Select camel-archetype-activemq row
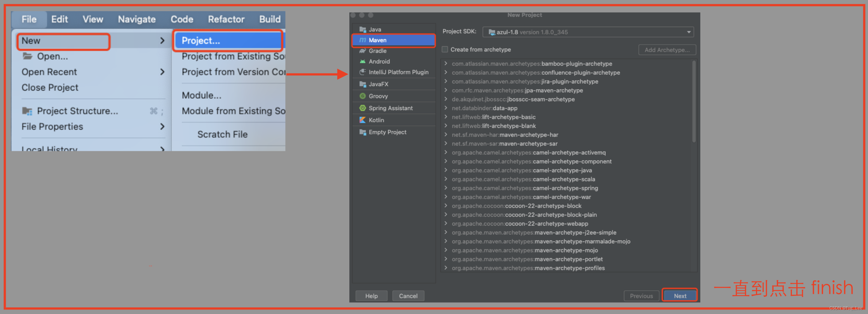Viewport: 868px width, 314px height. coord(566,153)
